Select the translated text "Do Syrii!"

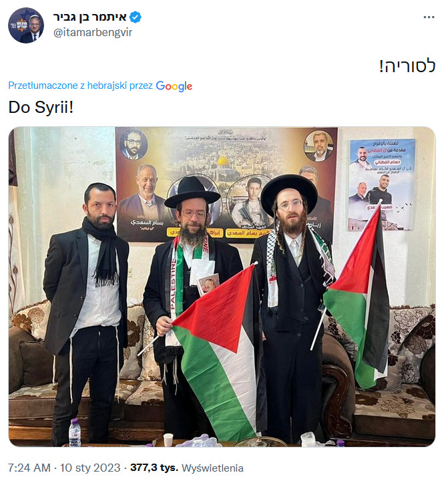click(x=41, y=108)
